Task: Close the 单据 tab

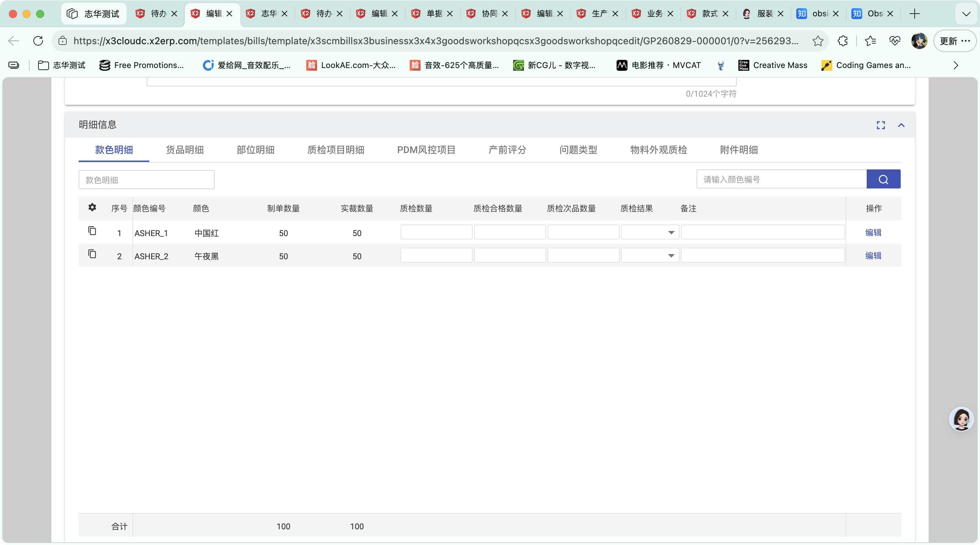Action: (x=450, y=14)
